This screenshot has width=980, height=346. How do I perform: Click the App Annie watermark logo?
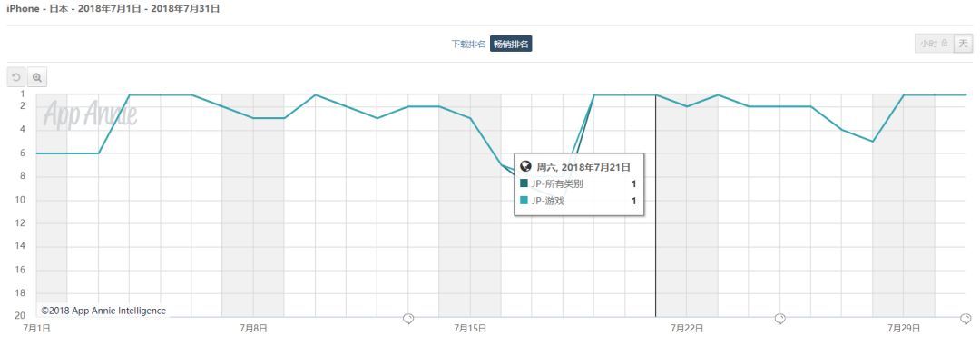point(90,114)
